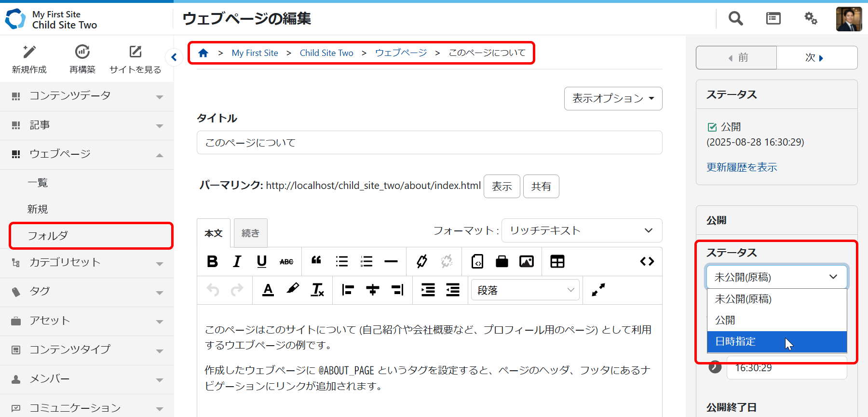Insert a table into the body
Viewport: 868px width, 417px height.
pos(557,261)
